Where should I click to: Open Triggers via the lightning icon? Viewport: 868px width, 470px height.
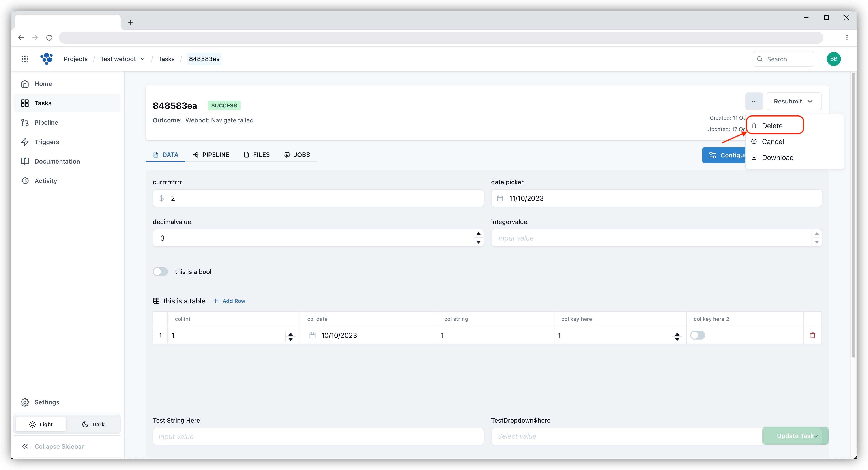[25, 142]
